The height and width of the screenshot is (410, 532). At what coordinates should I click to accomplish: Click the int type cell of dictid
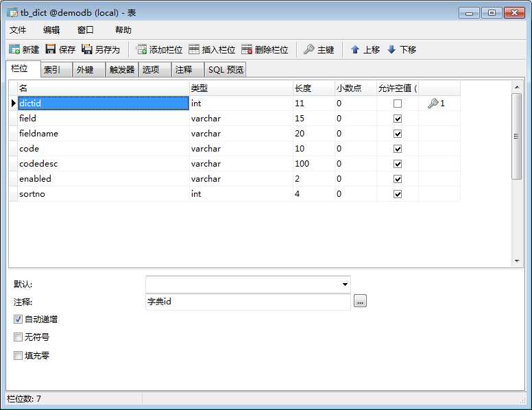pyautogui.click(x=241, y=103)
